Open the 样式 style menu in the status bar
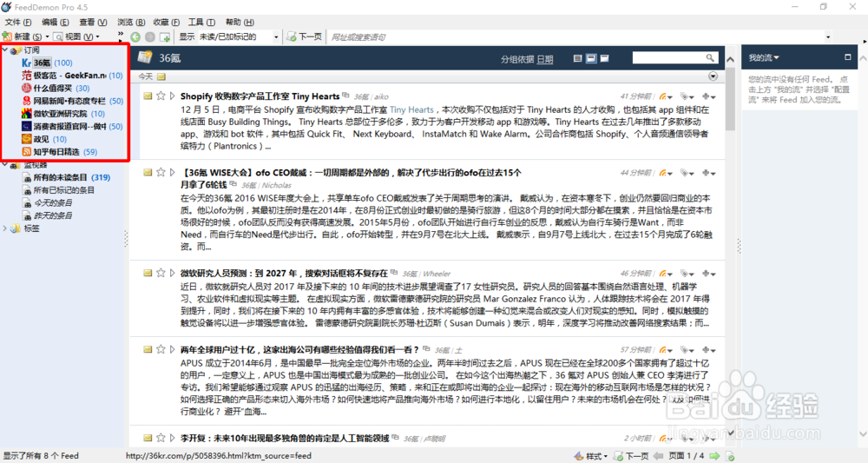This screenshot has width=868, height=463. pyautogui.click(x=591, y=456)
